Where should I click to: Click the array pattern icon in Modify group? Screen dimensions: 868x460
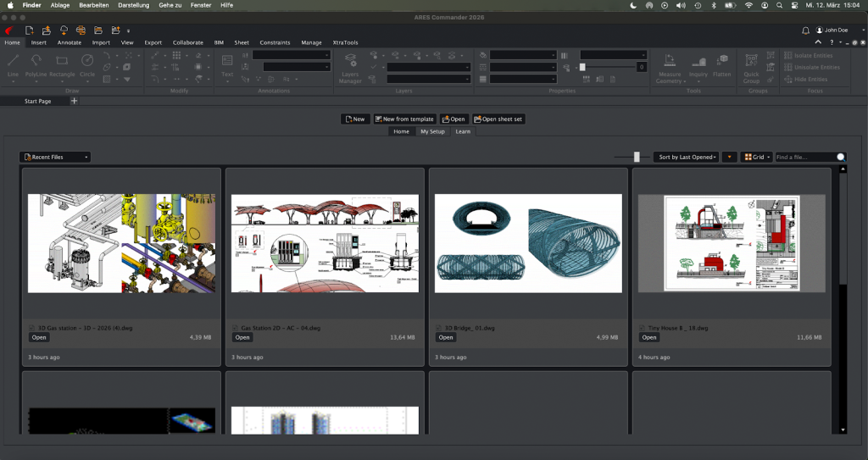[176, 55]
